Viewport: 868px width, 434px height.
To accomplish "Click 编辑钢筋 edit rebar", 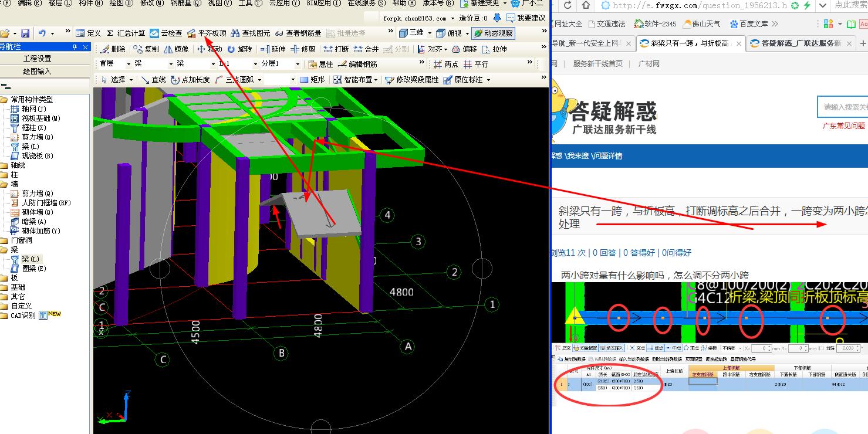I will pyautogui.click(x=357, y=64).
